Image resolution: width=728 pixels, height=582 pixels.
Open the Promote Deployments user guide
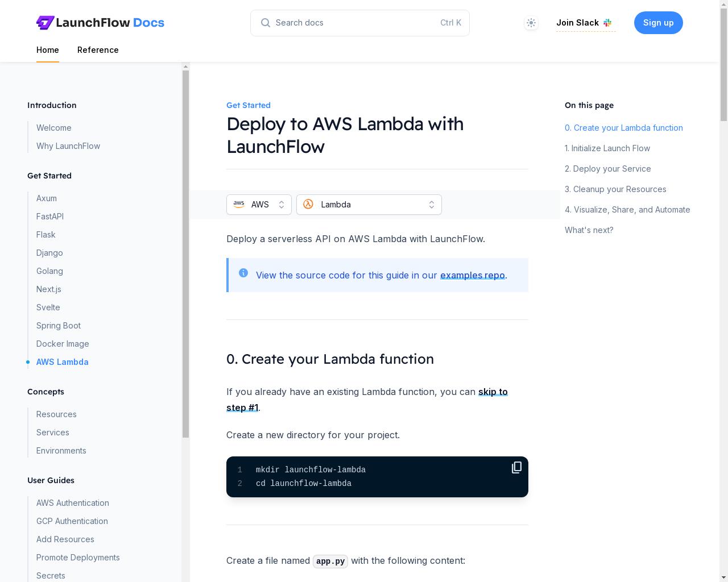pyautogui.click(x=78, y=558)
